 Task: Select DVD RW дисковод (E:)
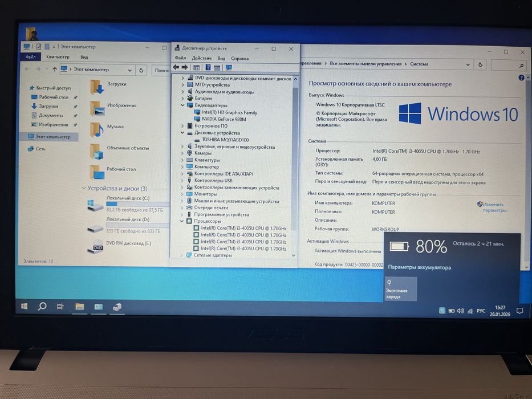119,246
